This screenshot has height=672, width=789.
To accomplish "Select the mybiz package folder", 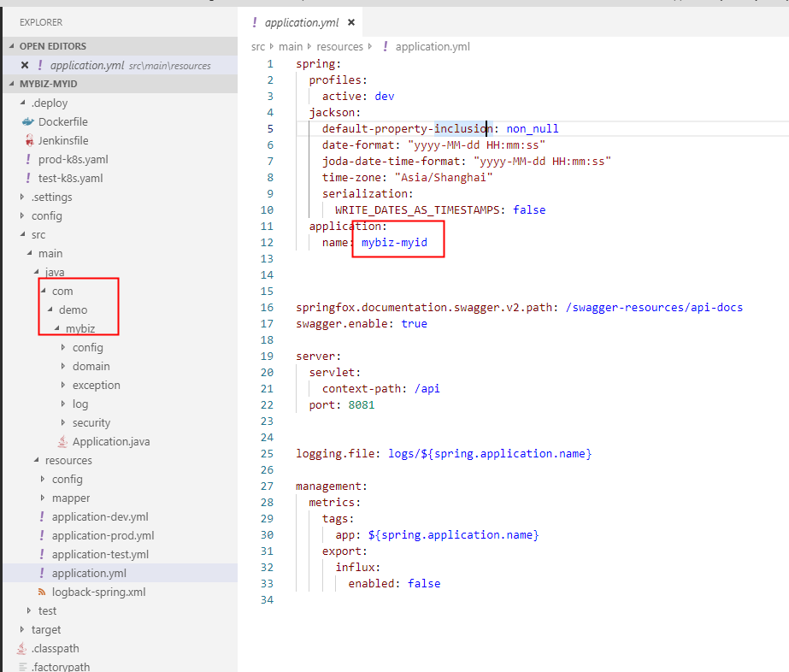I will point(80,328).
